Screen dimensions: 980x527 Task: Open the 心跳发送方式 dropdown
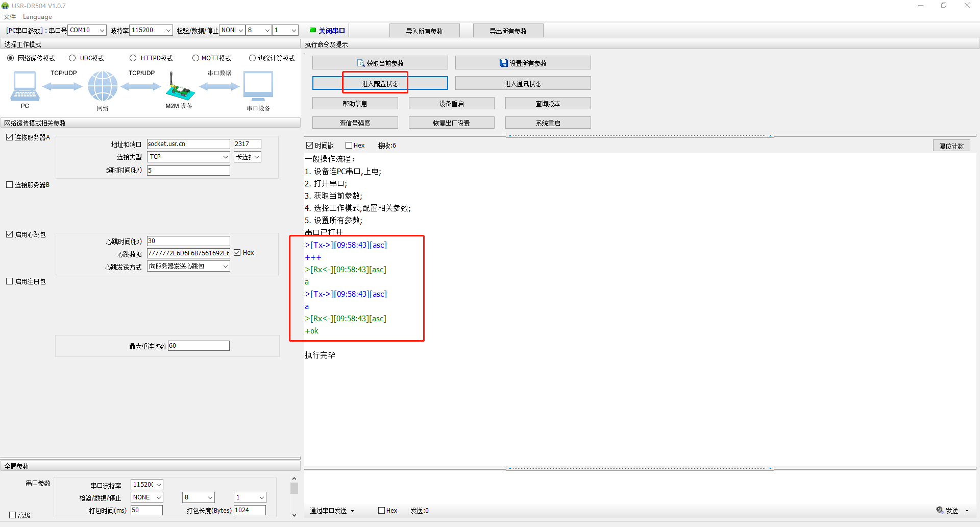pyautogui.click(x=189, y=266)
